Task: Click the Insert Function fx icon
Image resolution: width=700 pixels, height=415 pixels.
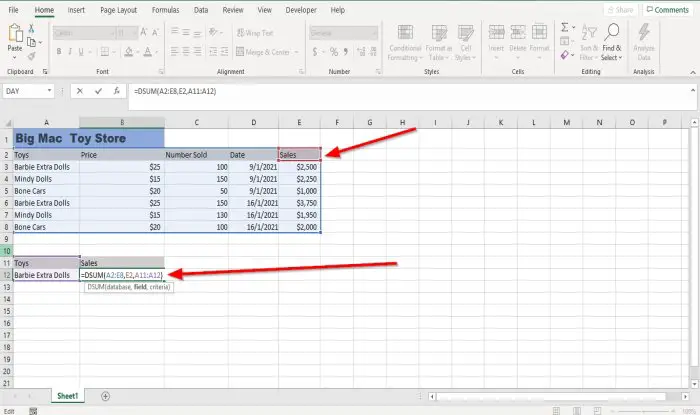Action: pos(117,91)
